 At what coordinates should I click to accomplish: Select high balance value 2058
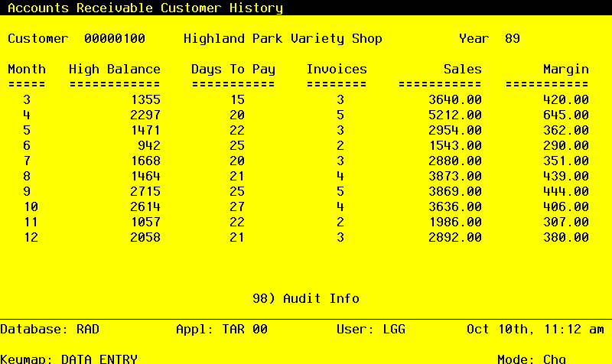(145, 237)
